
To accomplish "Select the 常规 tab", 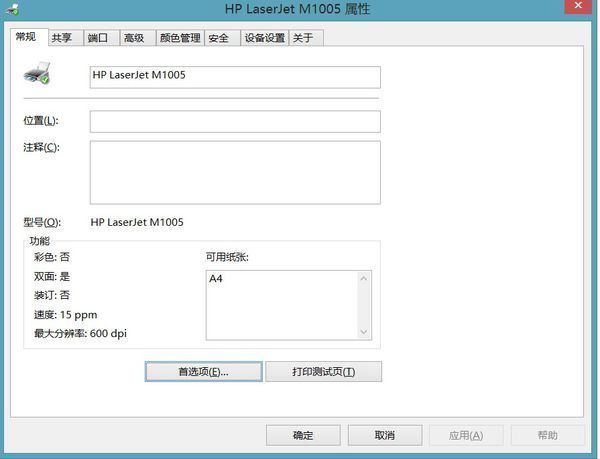I will pos(25,37).
